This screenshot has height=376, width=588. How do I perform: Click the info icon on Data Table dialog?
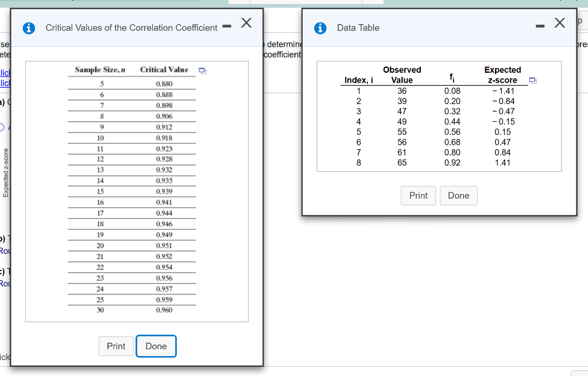320,28
